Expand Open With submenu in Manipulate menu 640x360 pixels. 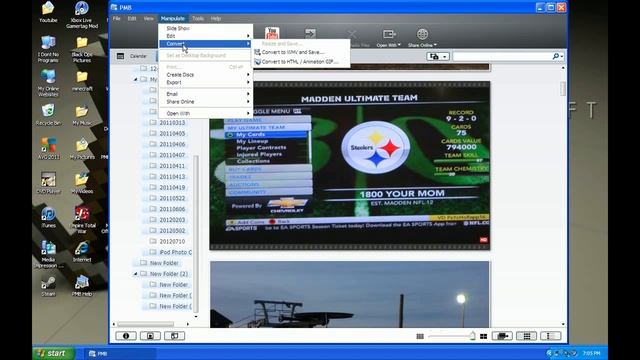coord(205,113)
